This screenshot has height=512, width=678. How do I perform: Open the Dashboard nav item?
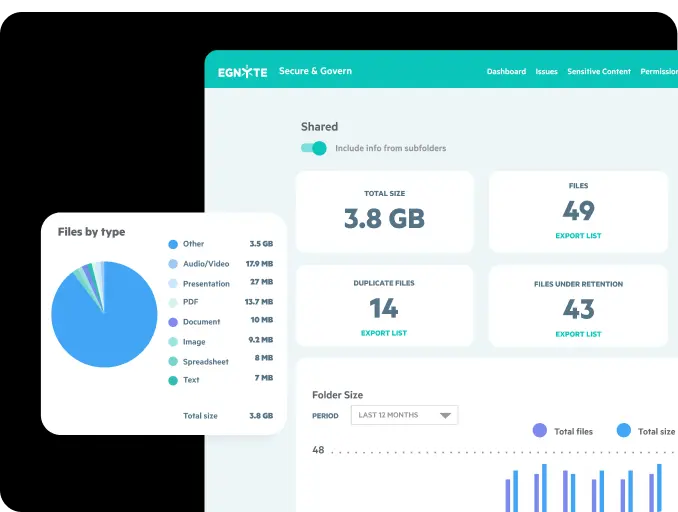[x=506, y=71]
